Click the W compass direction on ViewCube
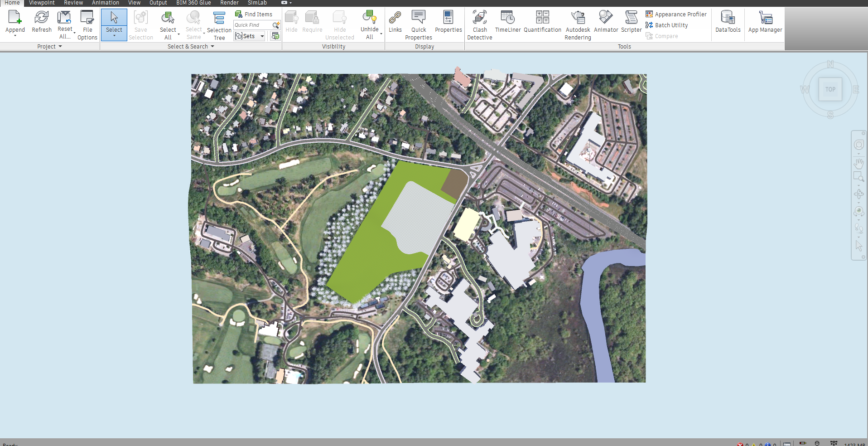868x446 pixels. click(x=805, y=89)
